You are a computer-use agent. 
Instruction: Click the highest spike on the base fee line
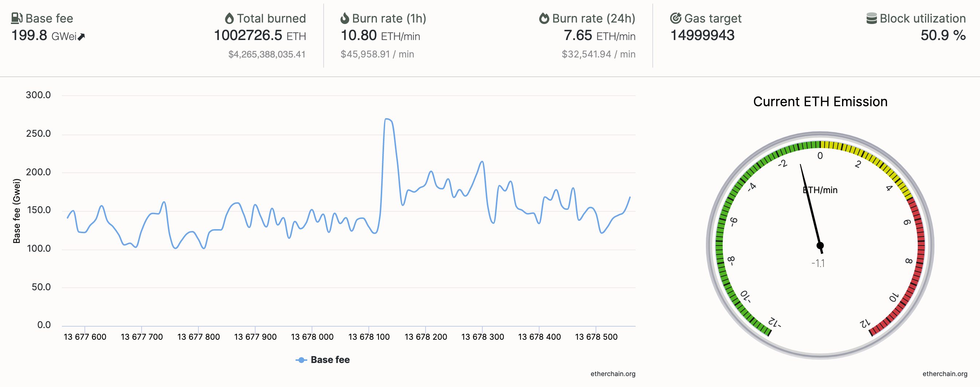click(x=387, y=119)
